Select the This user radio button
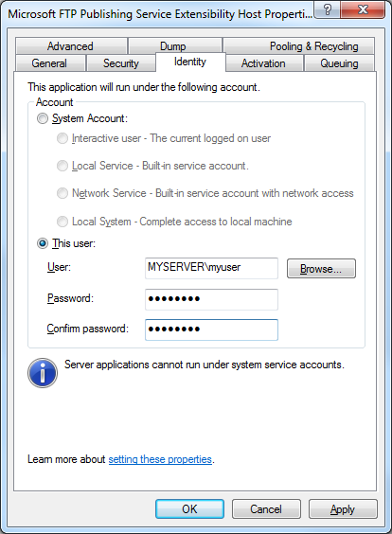This screenshot has width=392, height=534. (43, 243)
